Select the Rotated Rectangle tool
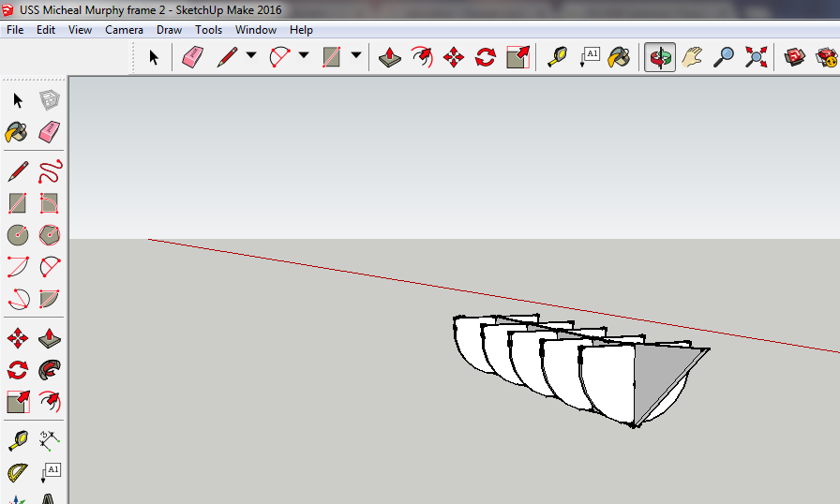The image size is (840, 504). [50, 204]
